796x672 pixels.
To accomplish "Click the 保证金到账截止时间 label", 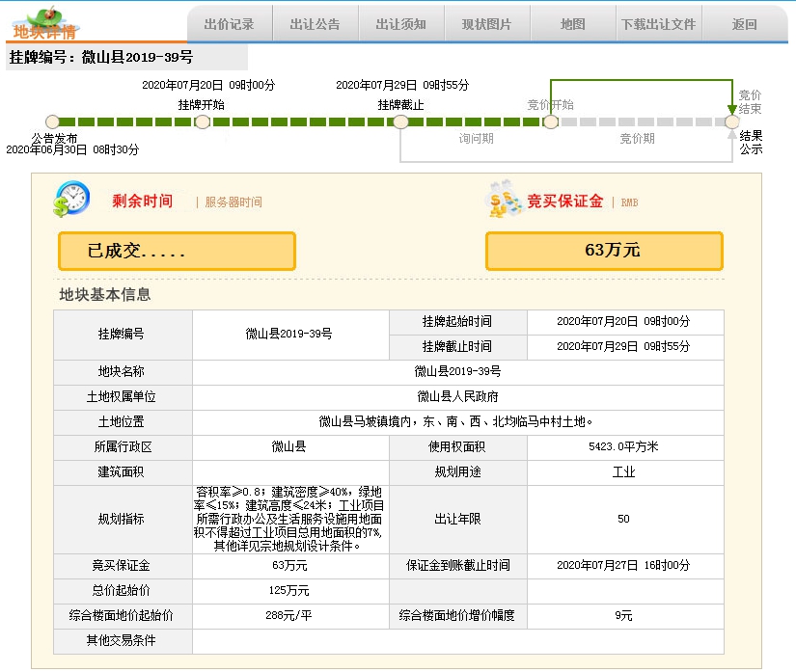I will pyautogui.click(x=458, y=566).
